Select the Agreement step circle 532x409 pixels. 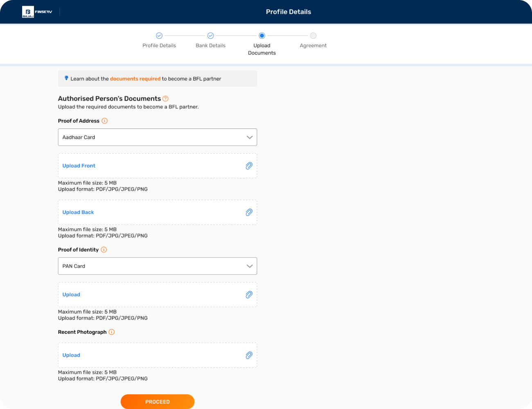pyautogui.click(x=313, y=36)
